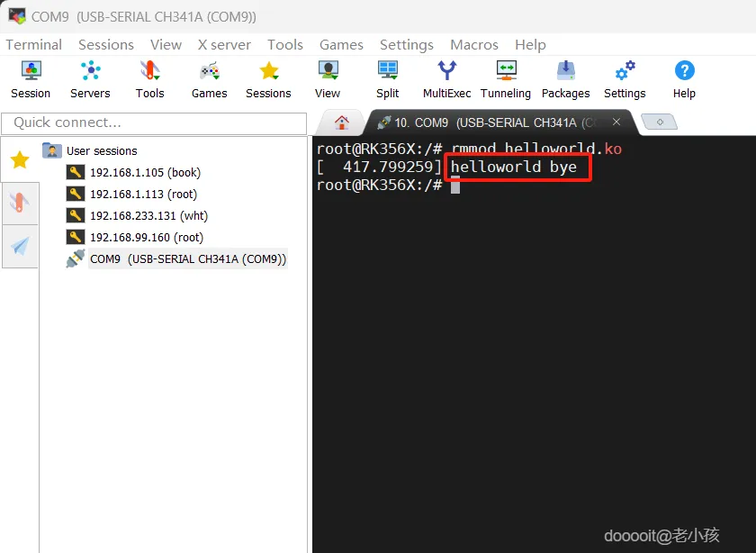The height and width of the screenshot is (553, 756).
Task: Open a new tab with plus button
Action: pos(660,122)
